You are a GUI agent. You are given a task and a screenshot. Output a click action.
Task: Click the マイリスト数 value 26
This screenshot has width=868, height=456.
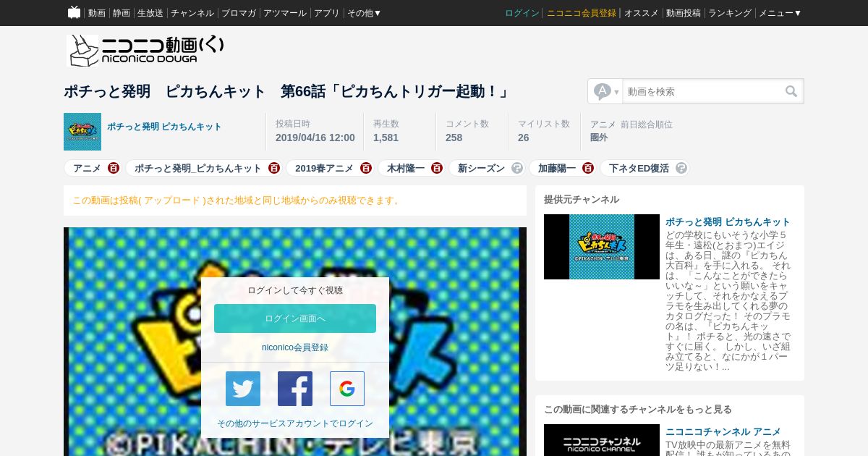[x=524, y=138]
